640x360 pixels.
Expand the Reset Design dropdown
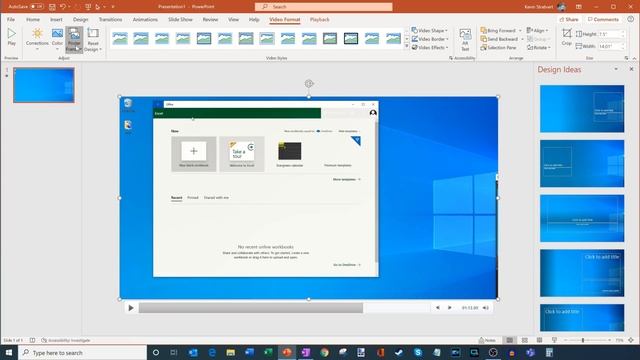[x=93, y=40]
